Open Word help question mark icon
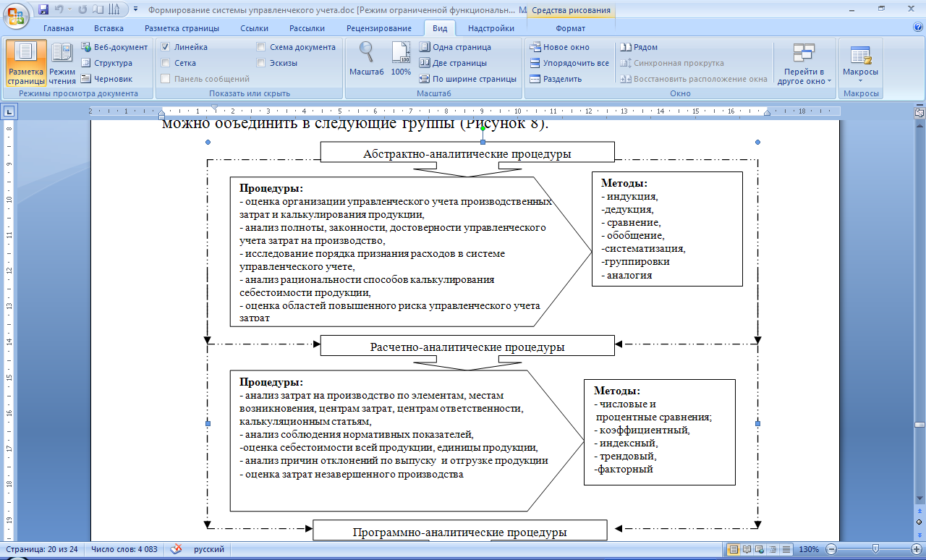This screenshot has height=560, width=926. (x=918, y=27)
